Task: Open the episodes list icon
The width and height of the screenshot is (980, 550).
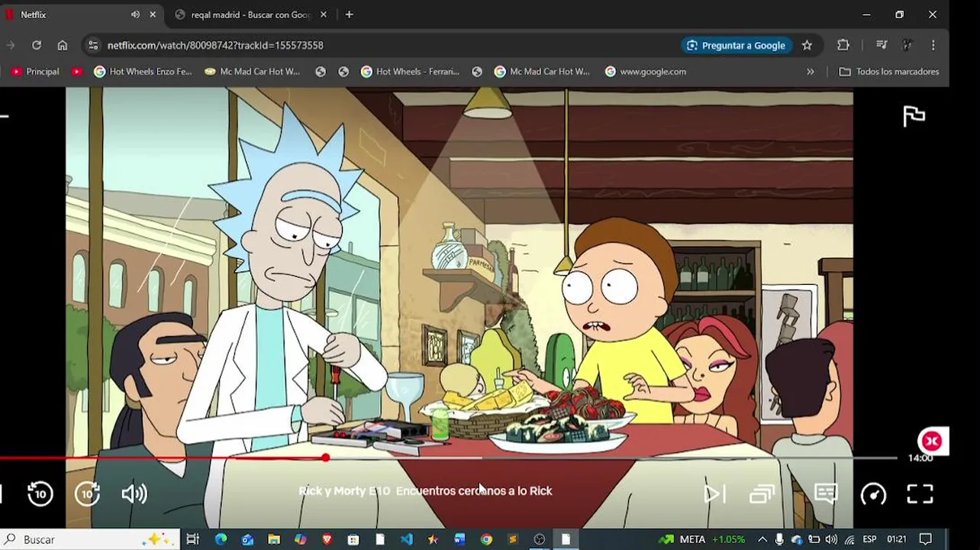Action: (x=762, y=493)
